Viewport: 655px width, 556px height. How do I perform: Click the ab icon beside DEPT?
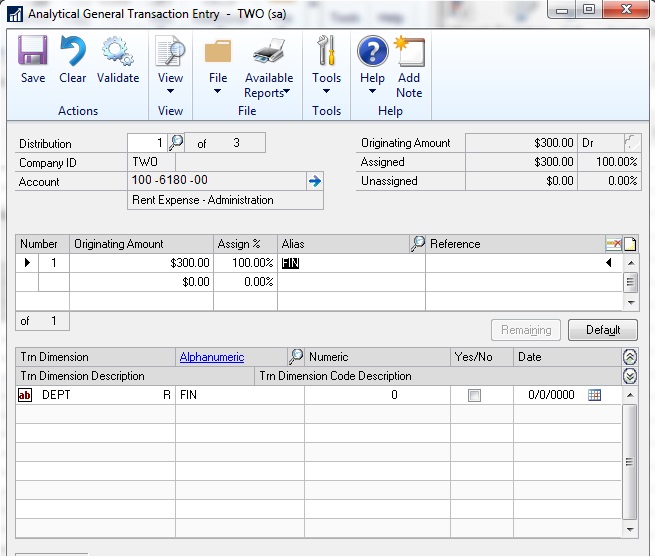pos(25,395)
